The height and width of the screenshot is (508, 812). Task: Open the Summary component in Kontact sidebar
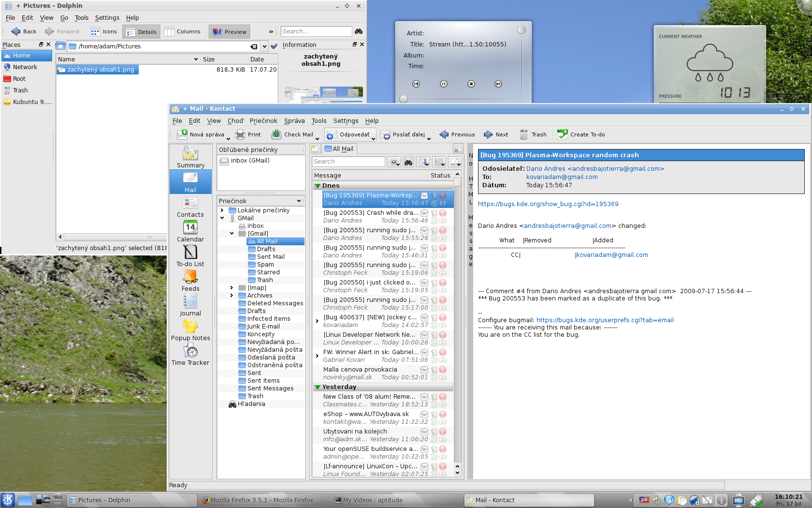tap(190, 157)
